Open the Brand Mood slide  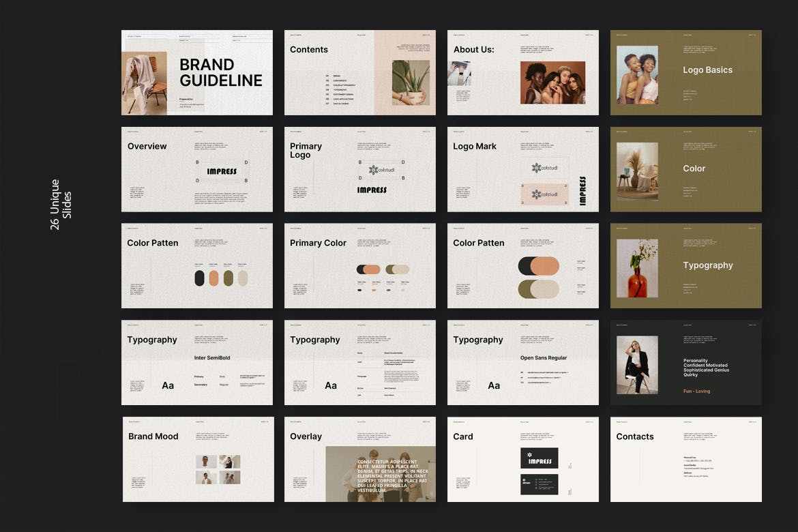(x=198, y=460)
